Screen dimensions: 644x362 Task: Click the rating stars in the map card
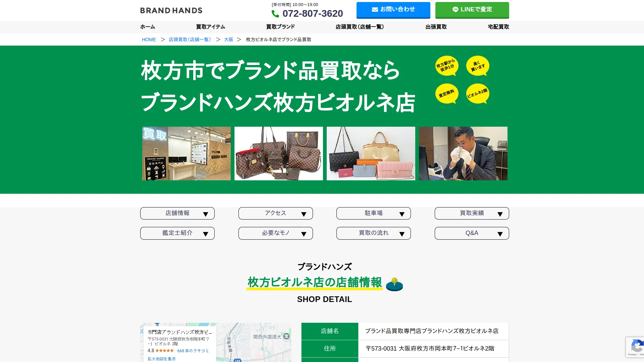point(164,351)
